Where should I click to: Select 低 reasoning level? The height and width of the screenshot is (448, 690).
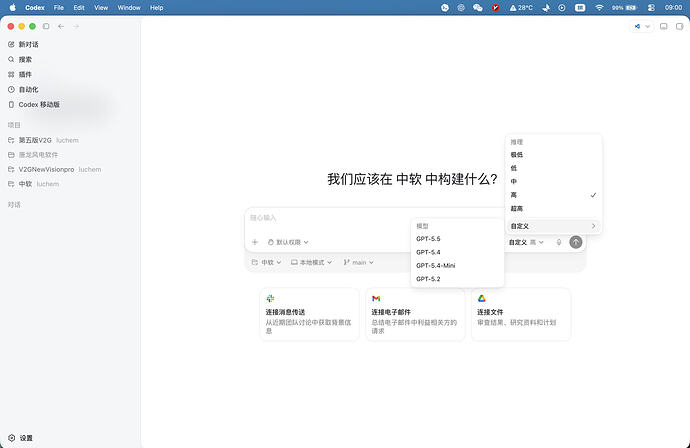553,168
